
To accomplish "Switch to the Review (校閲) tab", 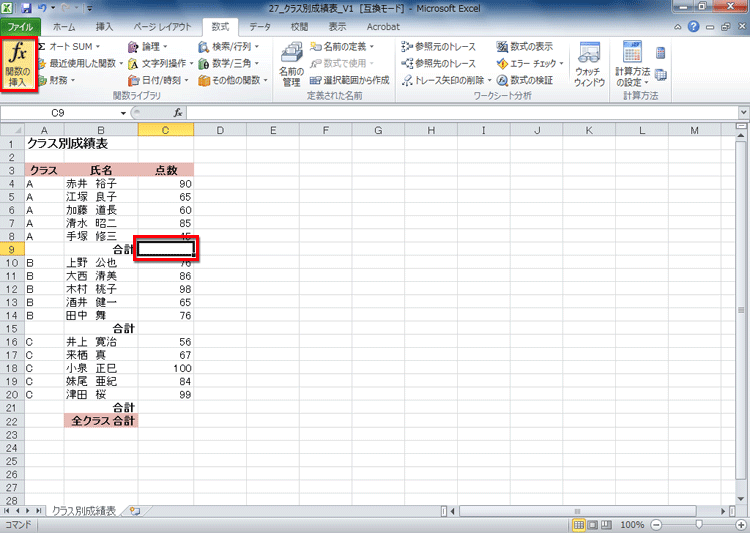I will point(299,27).
